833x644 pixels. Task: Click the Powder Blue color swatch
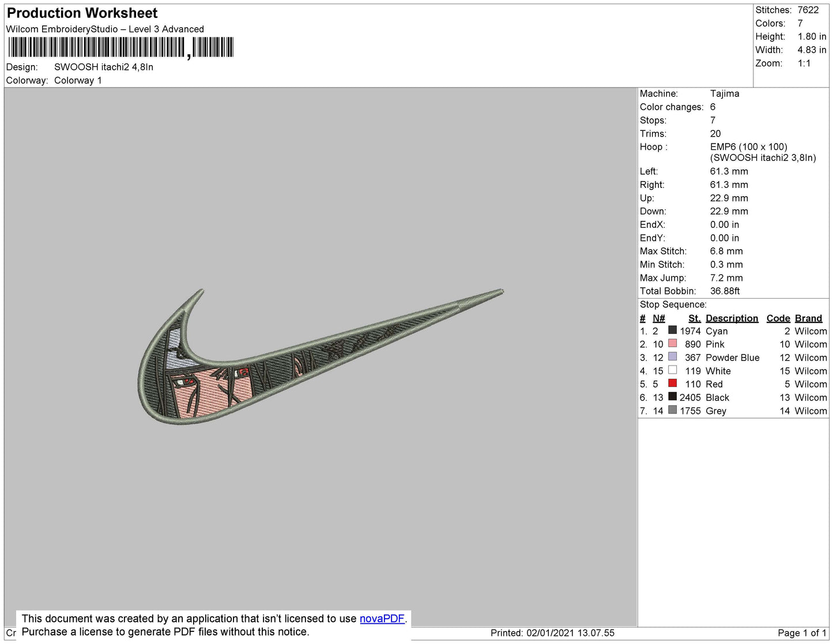coord(672,357)
